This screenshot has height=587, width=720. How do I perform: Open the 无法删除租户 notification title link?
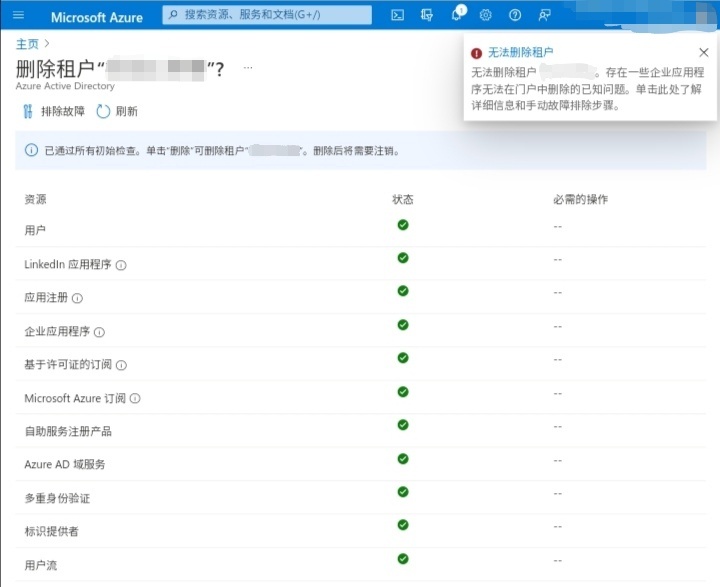pos(520,52)
